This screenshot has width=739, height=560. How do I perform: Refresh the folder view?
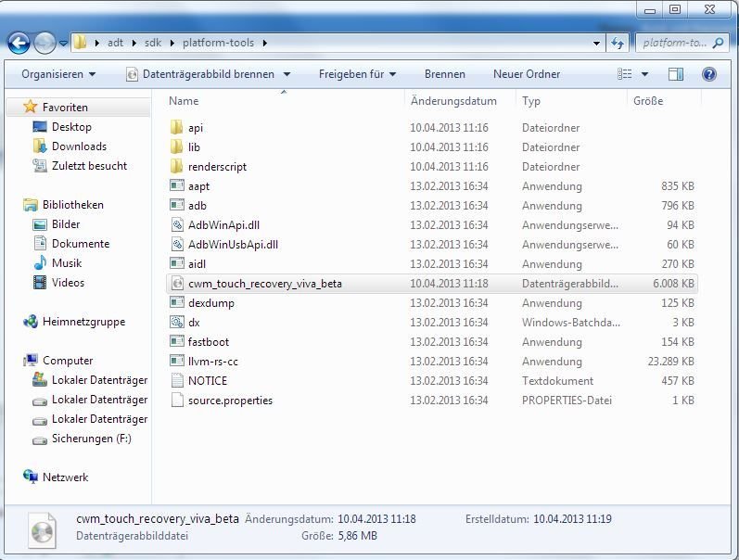(617, 43)
